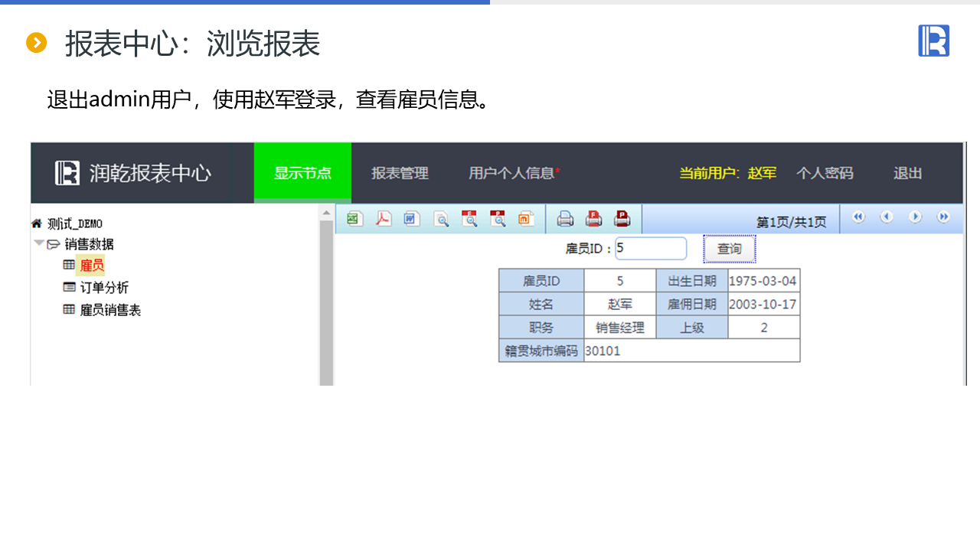The width and height of the screenshot is (980, 551).
Task: Click the gray printer icon
Action: tap(565, 220)
